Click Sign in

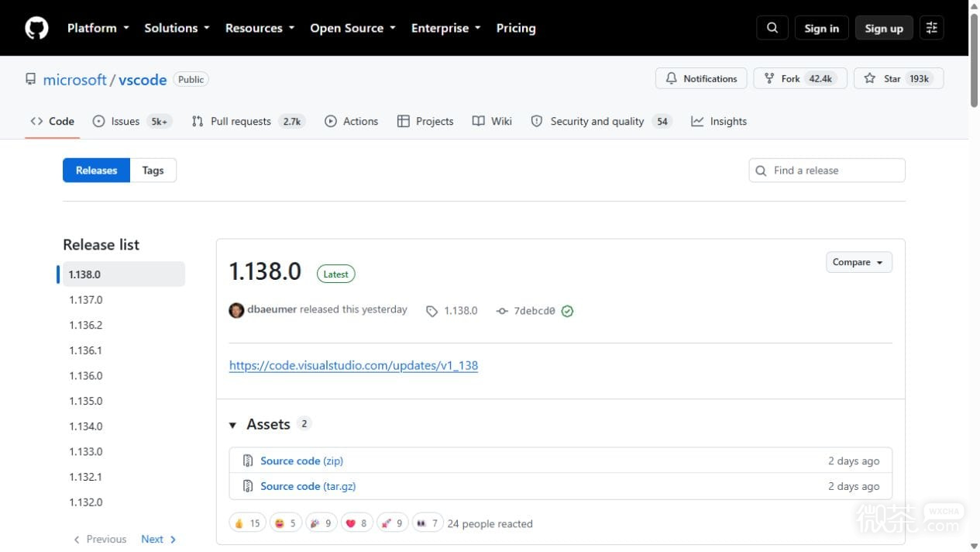821,28
